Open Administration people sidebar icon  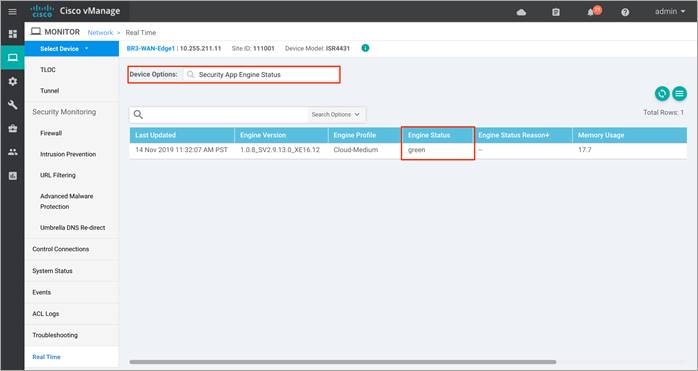pyautogui.click(x=12, y=152)
